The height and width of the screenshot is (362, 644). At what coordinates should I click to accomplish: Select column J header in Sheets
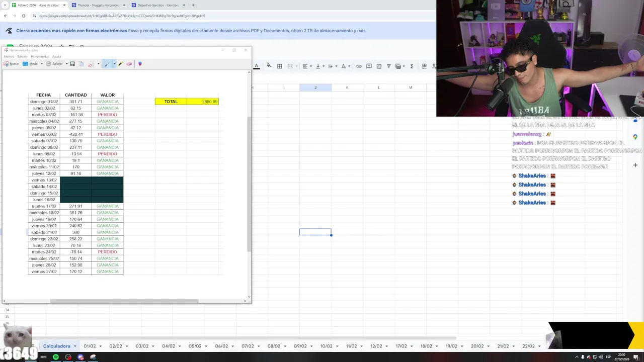click(315, 87)
